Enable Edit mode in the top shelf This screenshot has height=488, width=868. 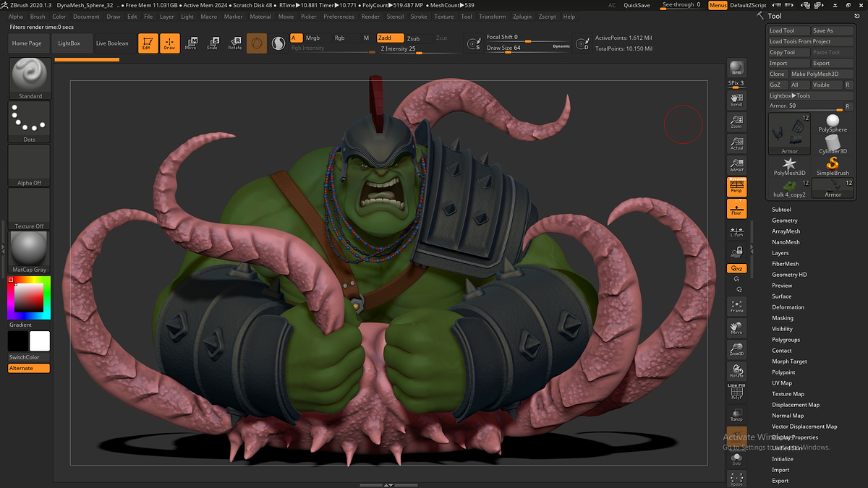click(x=148, y=43)
